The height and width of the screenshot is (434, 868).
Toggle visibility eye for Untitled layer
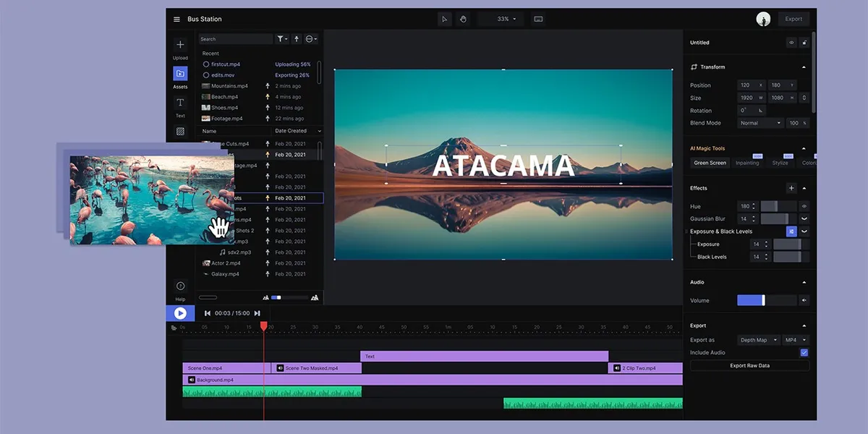tap(791, 43)
